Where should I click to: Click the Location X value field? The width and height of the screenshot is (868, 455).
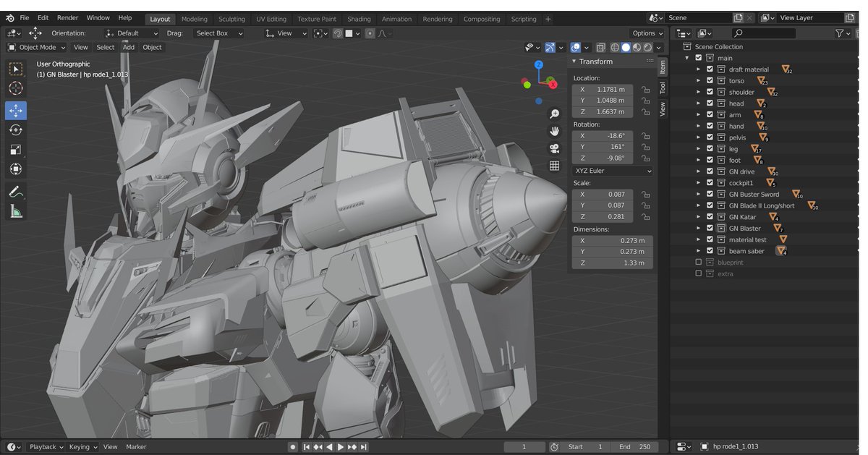(x=603, y=90)
